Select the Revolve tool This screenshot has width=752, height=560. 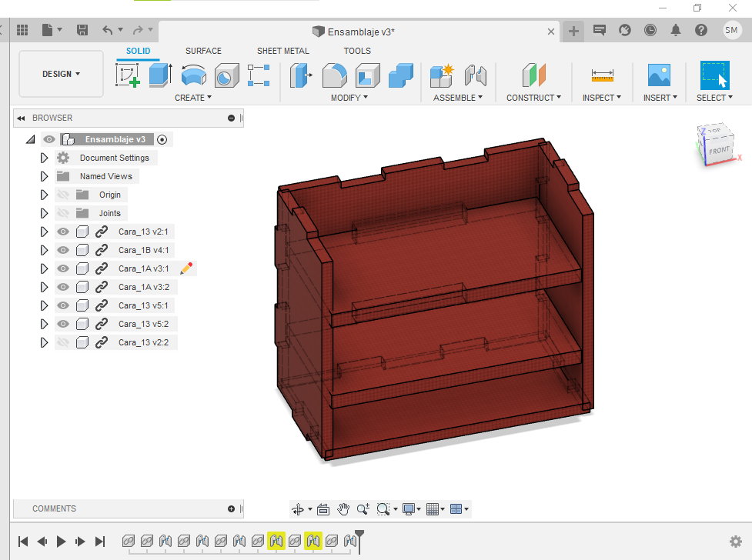pos(194,75)
